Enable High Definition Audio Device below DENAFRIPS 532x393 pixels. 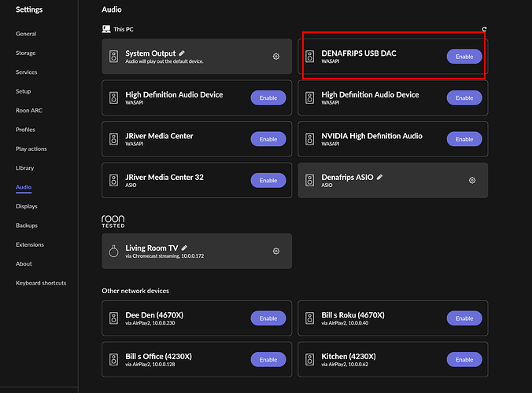464,97
